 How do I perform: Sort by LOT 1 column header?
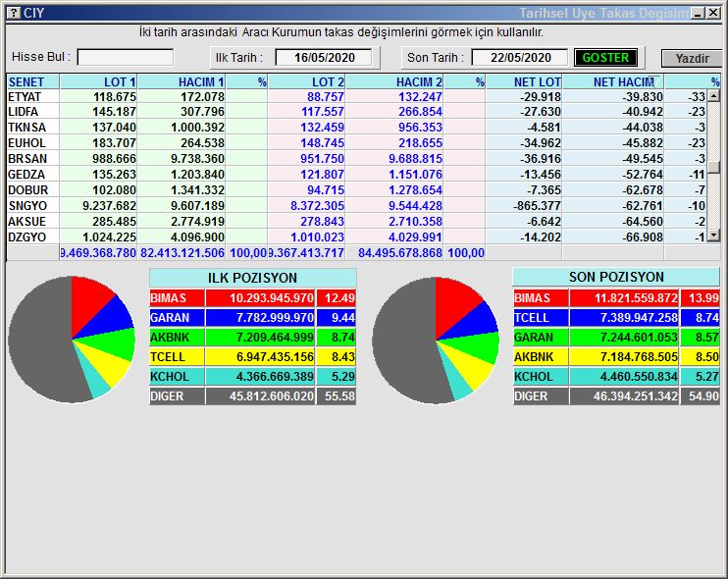(x=98, y=82)
